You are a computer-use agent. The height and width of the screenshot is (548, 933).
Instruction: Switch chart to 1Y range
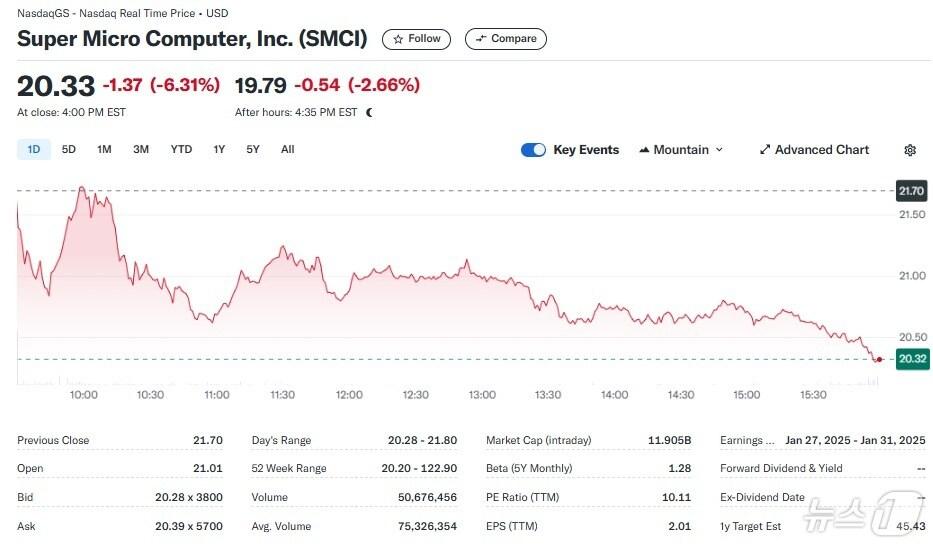tap(219, 150)
